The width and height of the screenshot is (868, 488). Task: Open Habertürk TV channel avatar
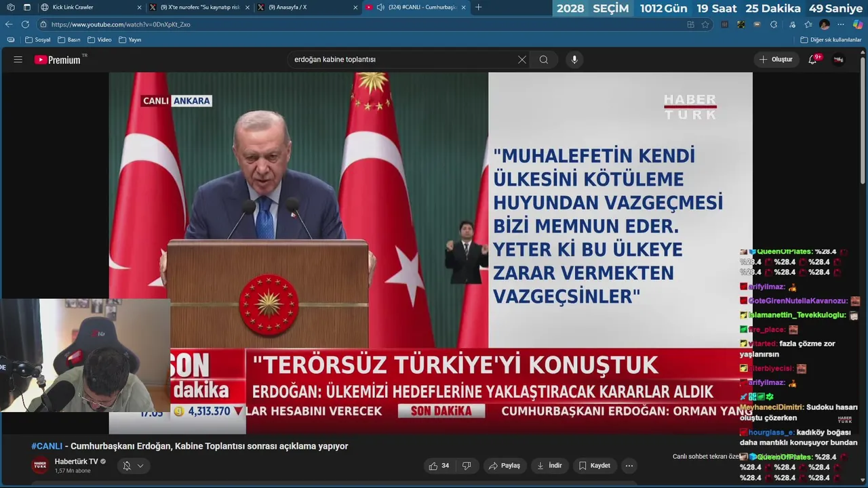pyautogui.click(x=40, y=466)
